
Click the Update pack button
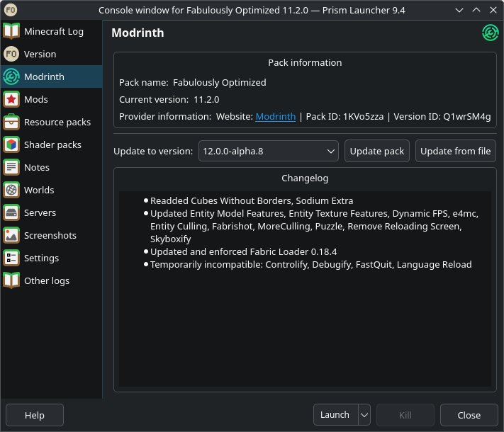(376, 151)
